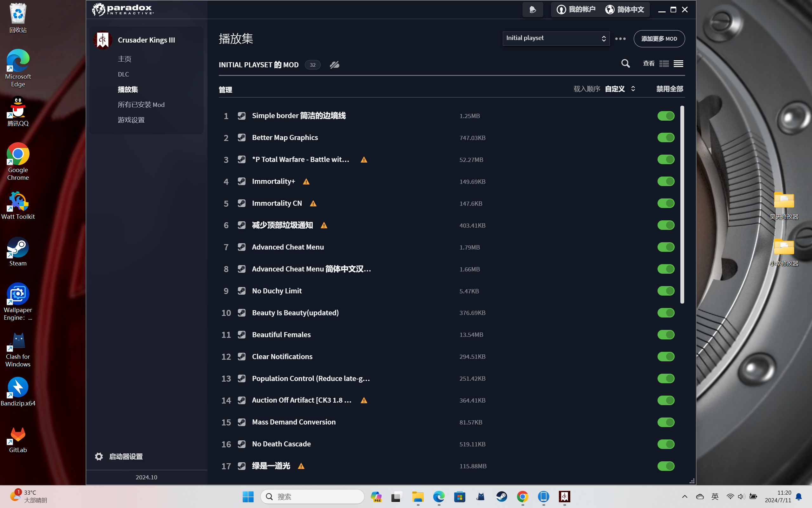
Task: Open mod search with the magnifier icon
Action: 625,63
